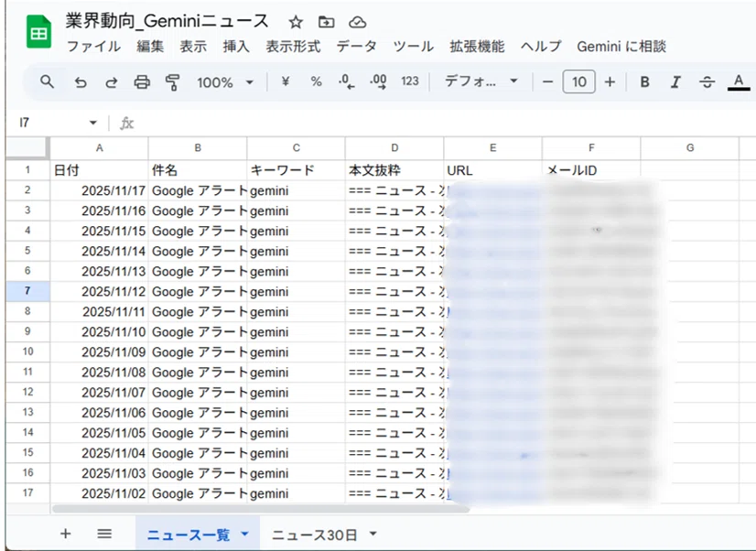Switch to the ニュース一覧 tab
The width and height of the screenshot is (756, 551).
(x=189, y=535)
